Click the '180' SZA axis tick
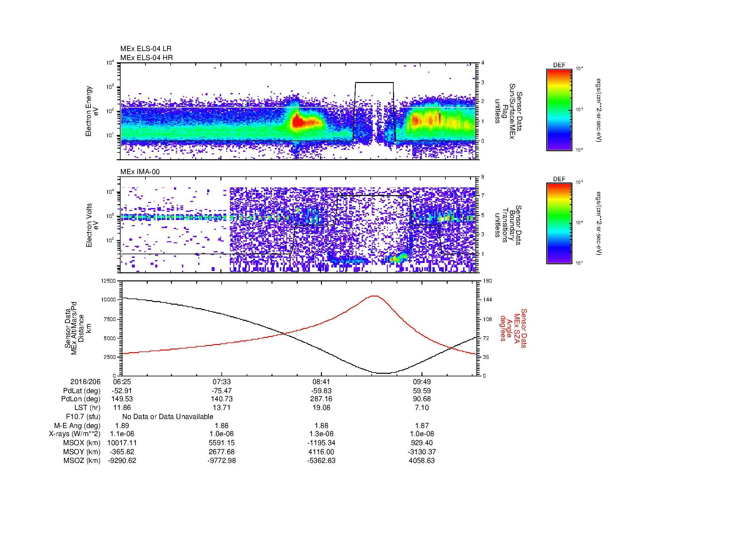 click(487, 281)
